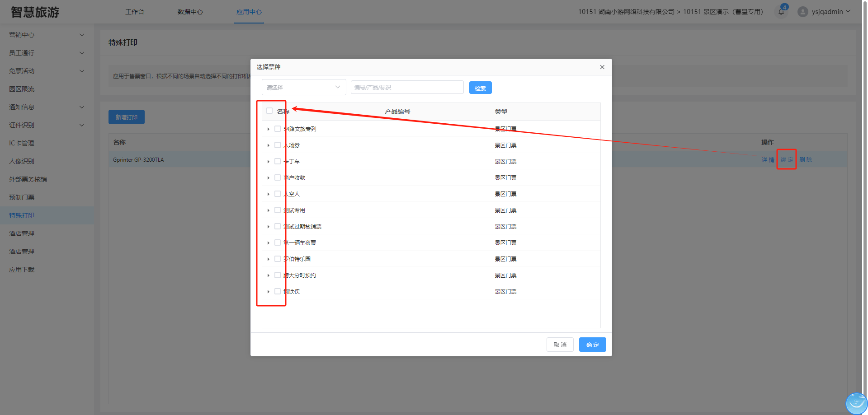Expand the 卡丁车 row arrow
The height and width of the screenshot is (415, 868).
[x=269, y=162]
